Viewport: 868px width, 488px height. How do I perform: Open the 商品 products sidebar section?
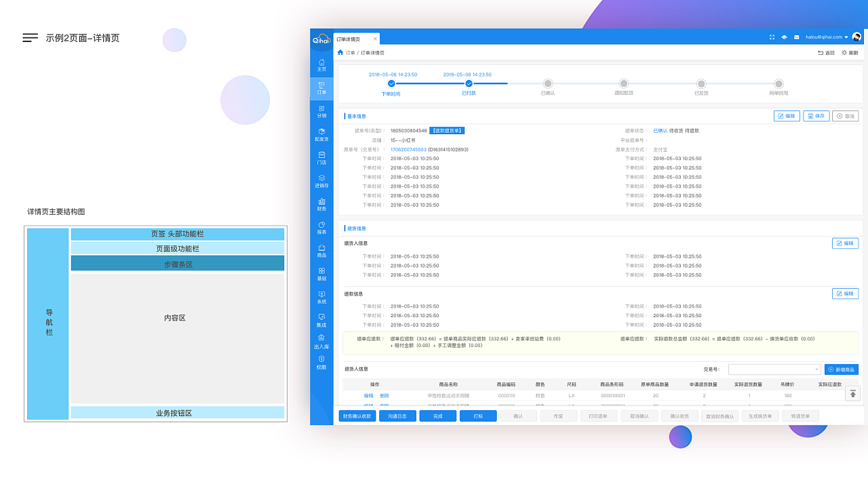[321, 251]
